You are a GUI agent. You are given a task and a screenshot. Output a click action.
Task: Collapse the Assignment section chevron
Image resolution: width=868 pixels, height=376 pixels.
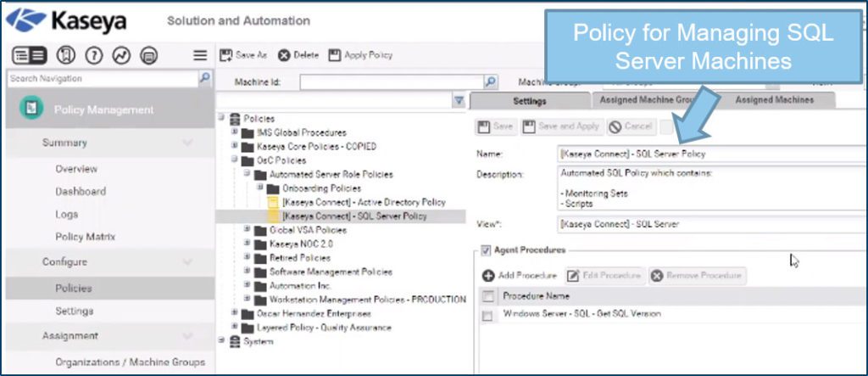coord(187,336)
